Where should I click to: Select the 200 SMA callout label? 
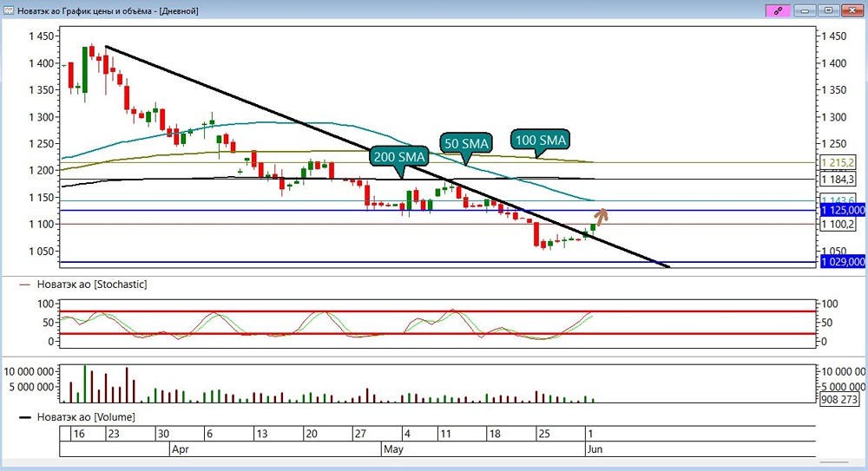pos(399,157)
